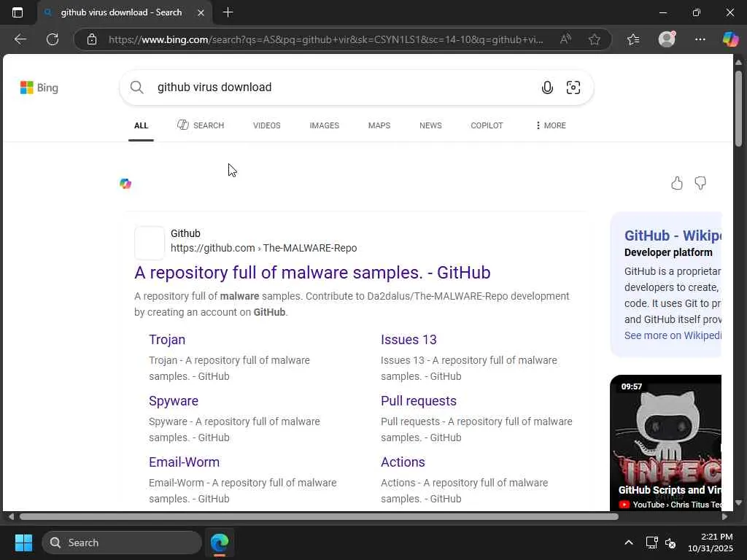747x560 pixels.
Task: Click the muted volume tray icon
Action: pyautogui.click(x=671, y=542)
